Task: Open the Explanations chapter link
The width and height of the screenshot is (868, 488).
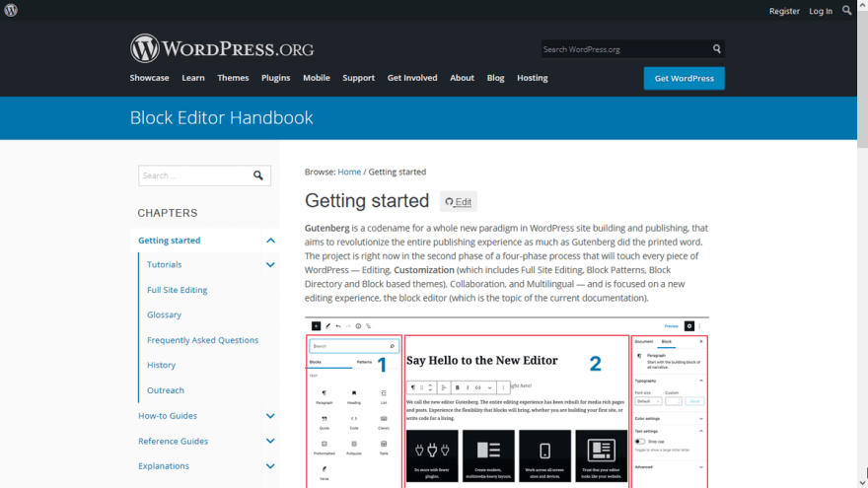Action: click(x=164, y=466)
